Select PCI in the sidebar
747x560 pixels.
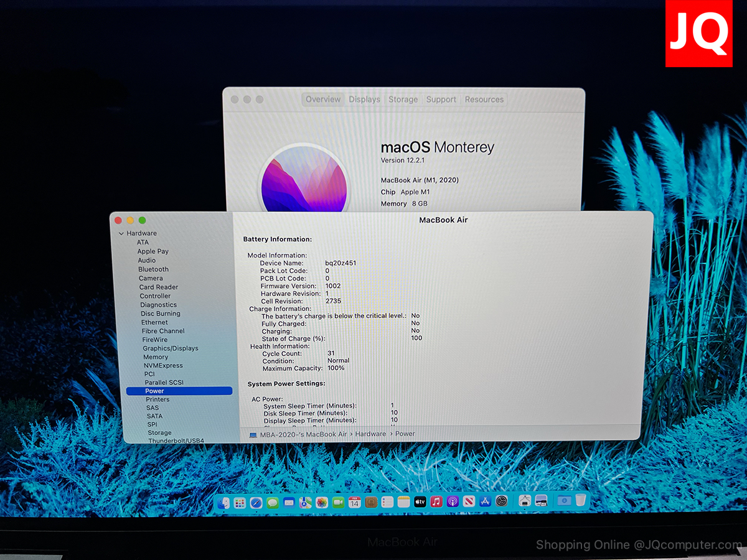pyautogui.click(x=149, y=374)
